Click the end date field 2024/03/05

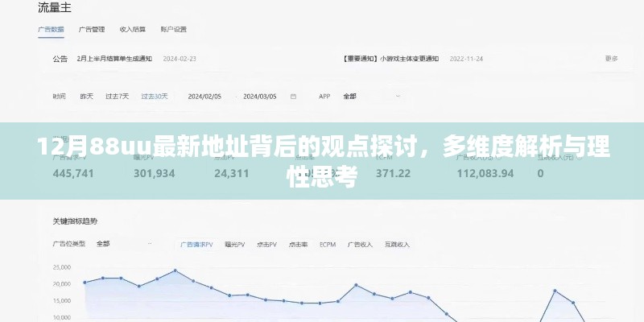click(x=260, y=97)
